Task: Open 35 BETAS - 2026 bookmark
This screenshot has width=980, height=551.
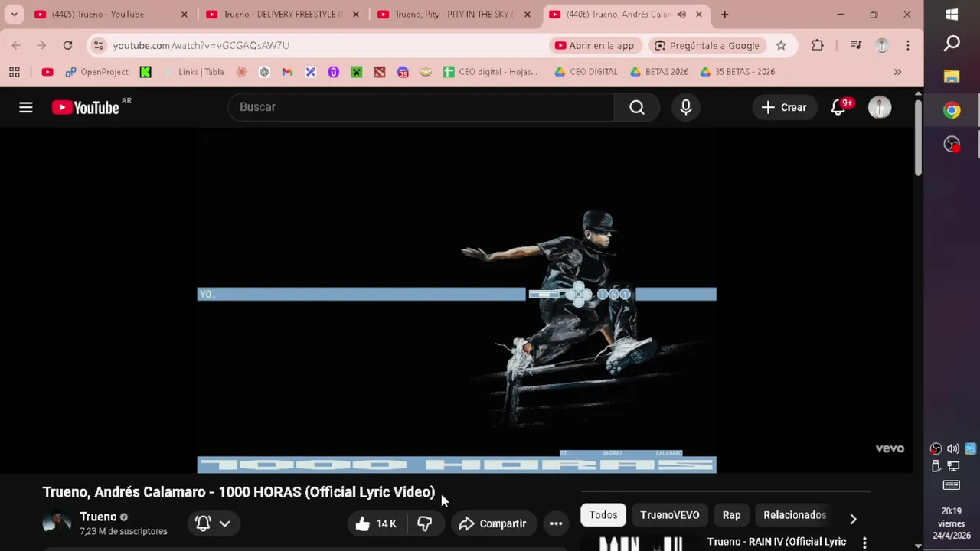Action: [x=737, y=72]
